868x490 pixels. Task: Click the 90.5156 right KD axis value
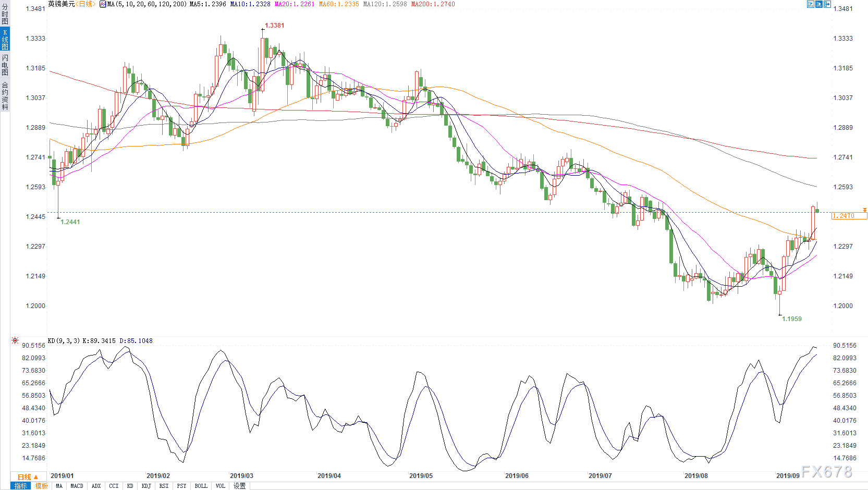point(845,346)
